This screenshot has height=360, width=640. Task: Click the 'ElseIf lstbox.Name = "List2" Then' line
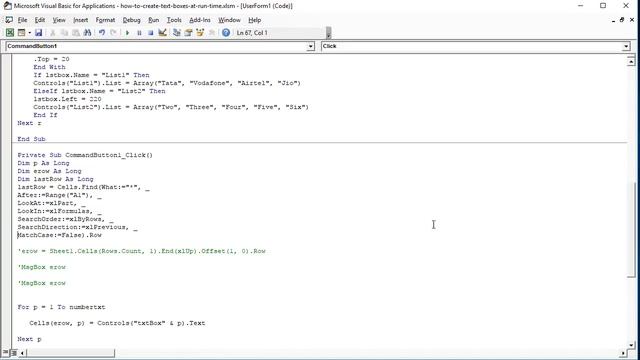[100, 91]
